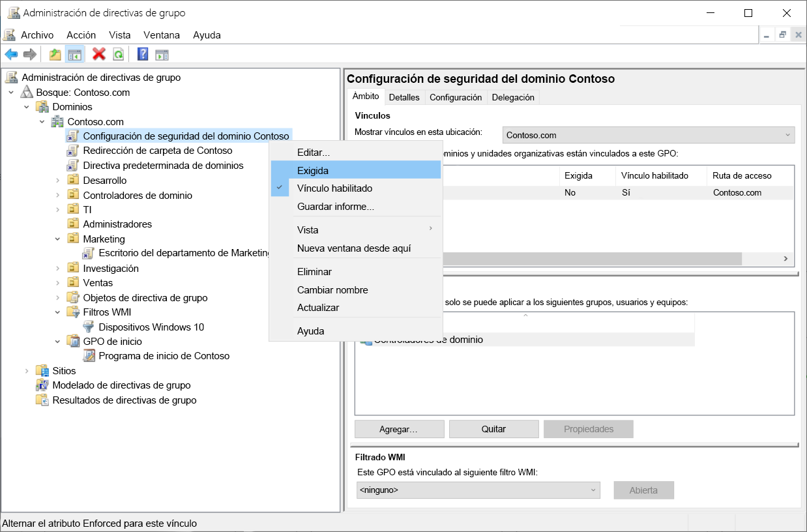Open the Ventana menu
Viewport: 807px width, 532px height.
point(162,35)
